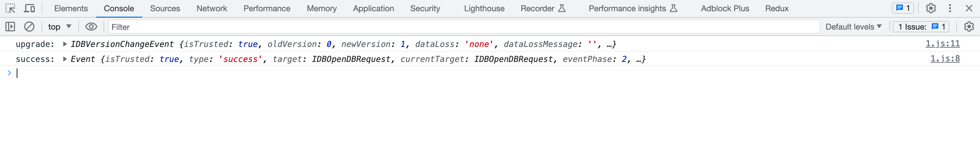
Task: Expand the success Event object
Action: click(x=65, y=59)
